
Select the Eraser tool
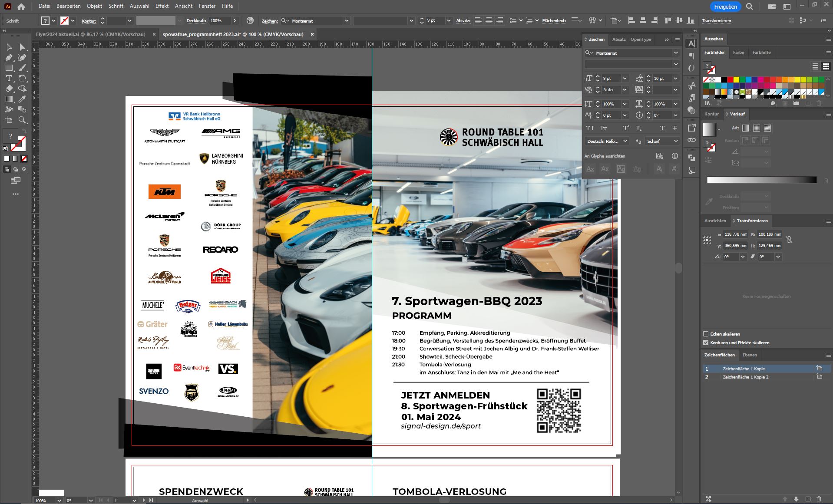tap(9, 89)
